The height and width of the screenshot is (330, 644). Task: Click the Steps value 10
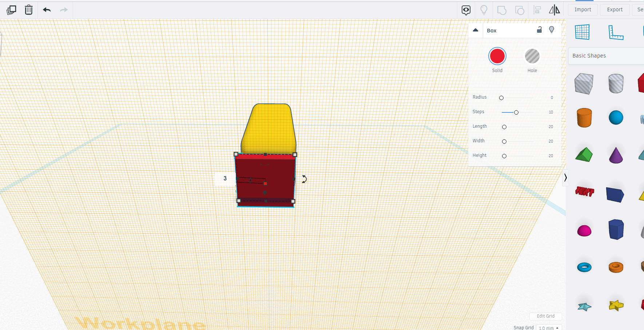(x=551, y=112)
